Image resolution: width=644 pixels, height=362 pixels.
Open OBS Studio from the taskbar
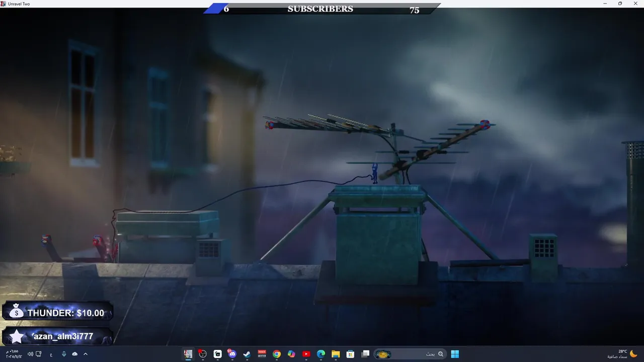(x=203, y=354)
